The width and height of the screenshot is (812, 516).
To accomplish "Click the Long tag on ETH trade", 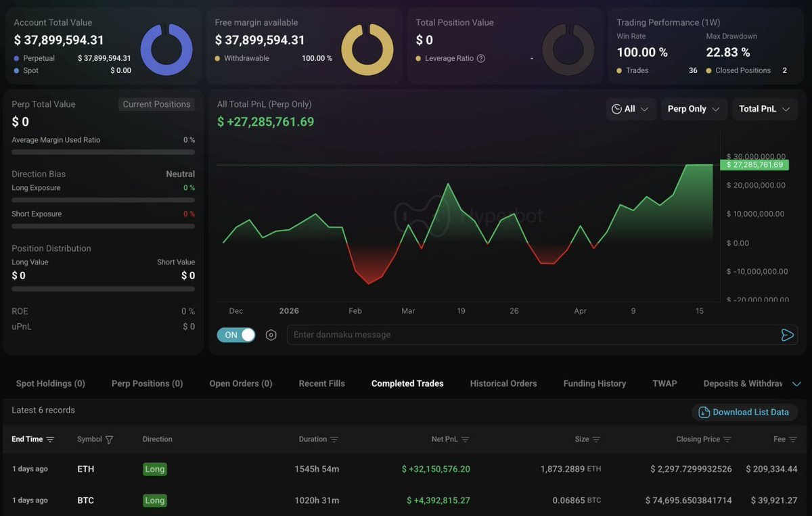I will pyautogui.click(x=154, y=469).
